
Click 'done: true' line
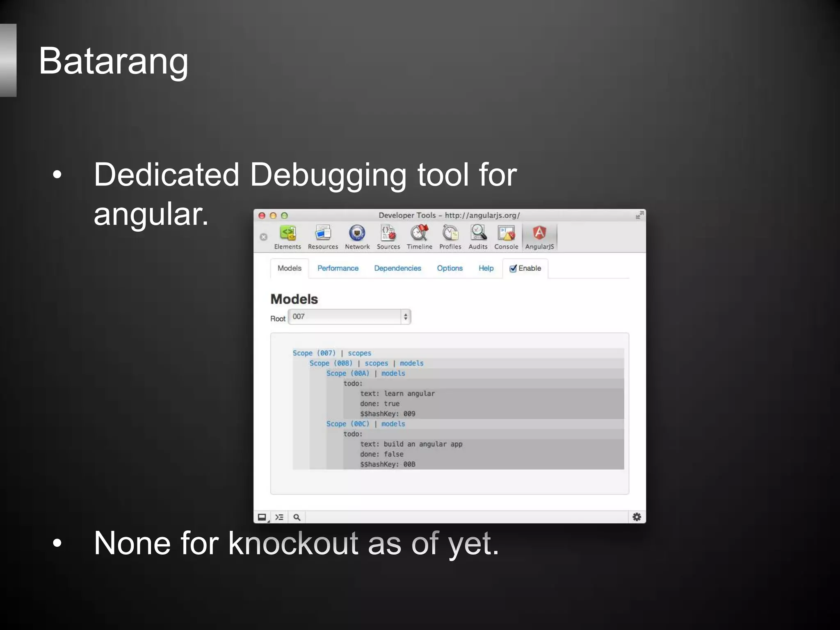point(380,404)
